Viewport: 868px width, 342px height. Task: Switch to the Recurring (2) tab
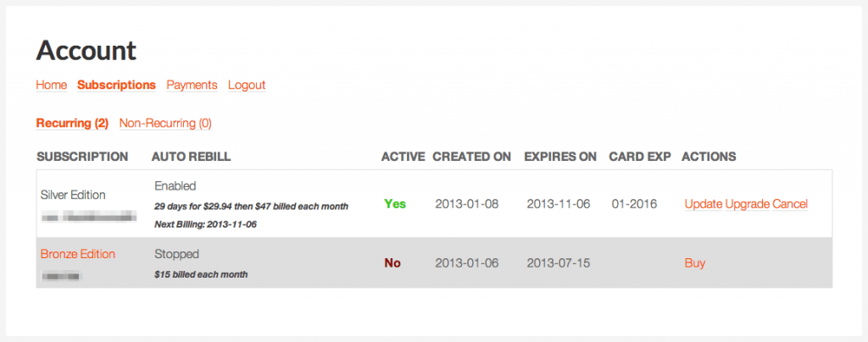pyautogui.click(x=73, y=124)
